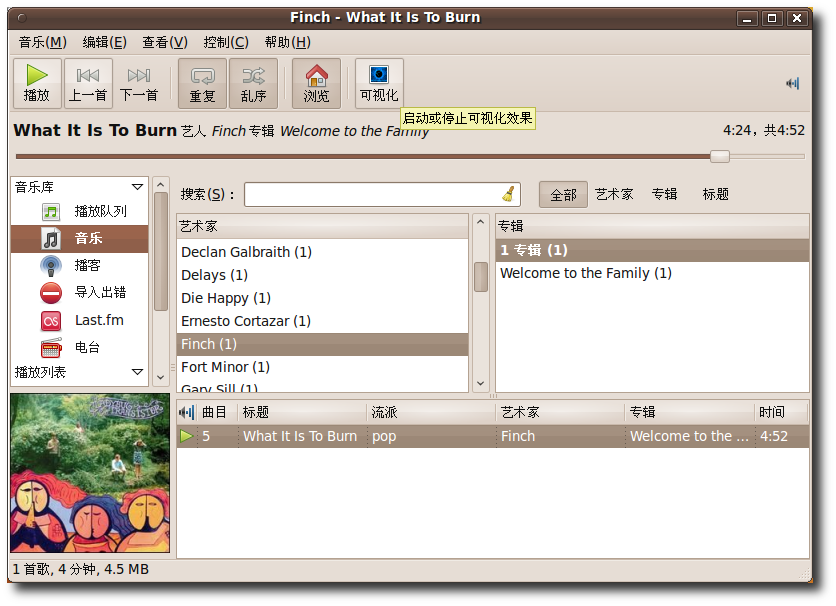Toggle repeat mode 重复
This screenshot has height=606, width=836.
click(x=202, y=84)
